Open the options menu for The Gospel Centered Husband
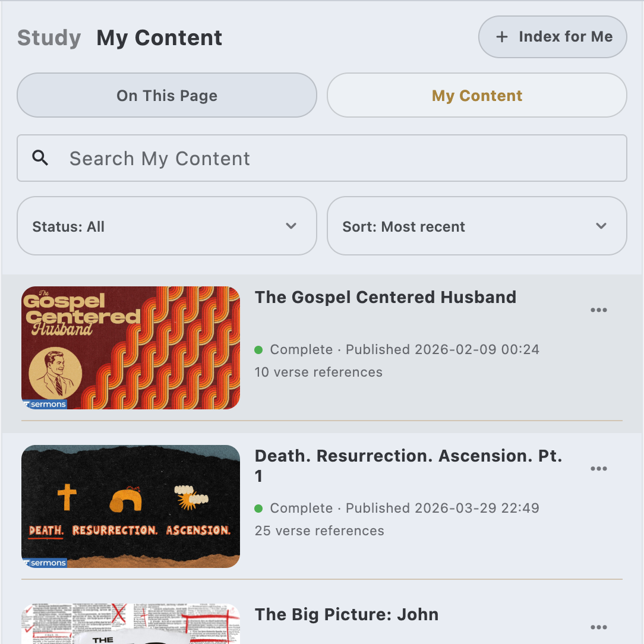This screenshot has height=644, width=644. click(x=599, y=310)
